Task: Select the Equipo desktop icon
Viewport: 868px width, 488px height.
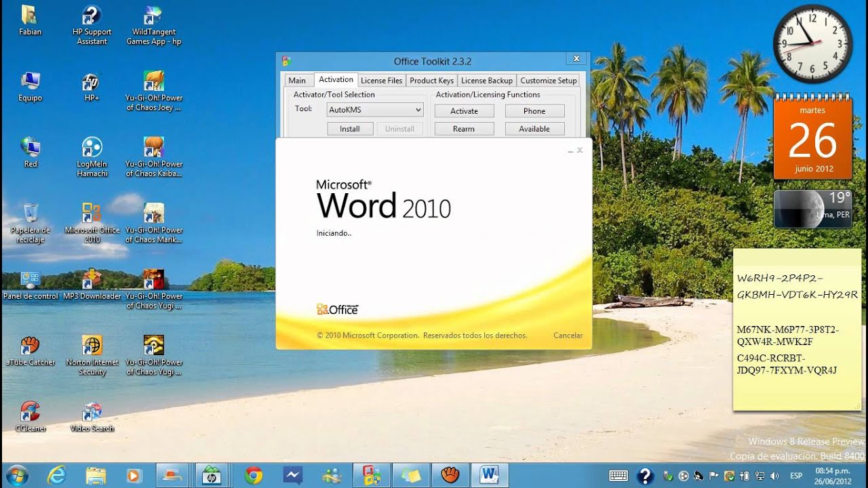Action: pos(30,86)
